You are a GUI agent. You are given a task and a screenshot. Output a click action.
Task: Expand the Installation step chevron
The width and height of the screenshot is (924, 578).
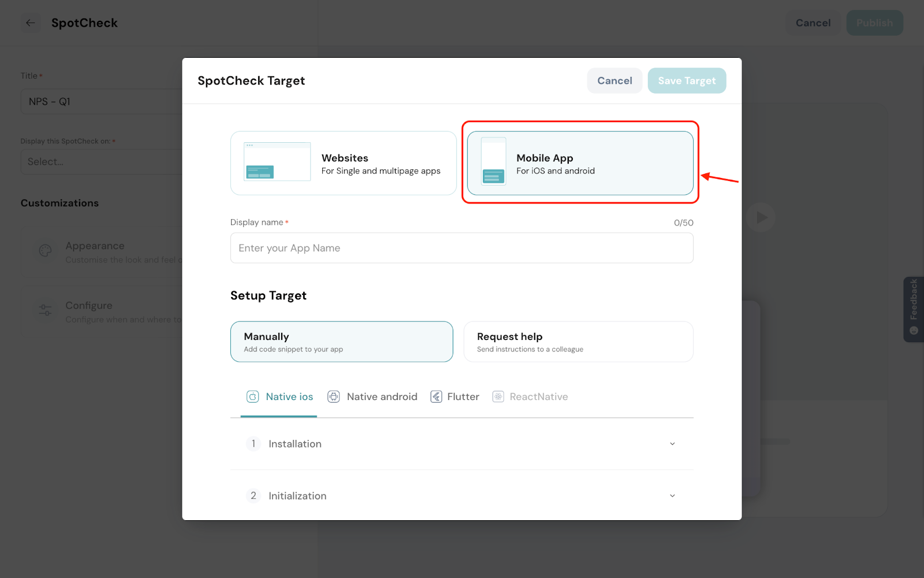click(x=672, y=444)
